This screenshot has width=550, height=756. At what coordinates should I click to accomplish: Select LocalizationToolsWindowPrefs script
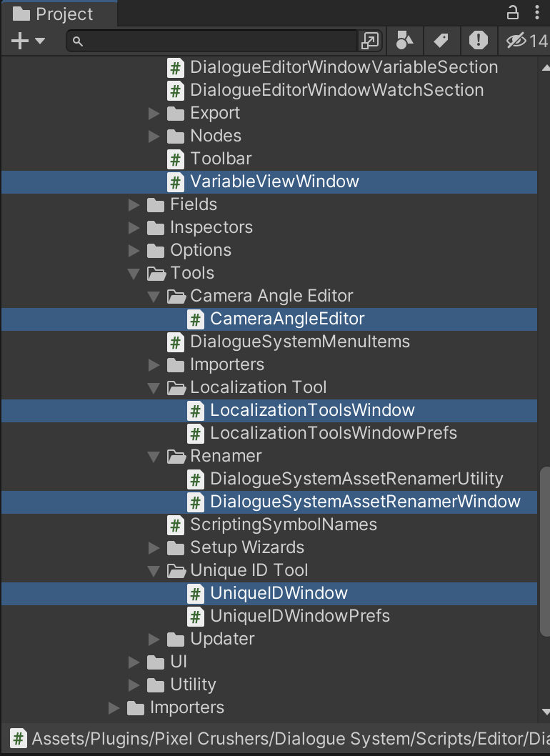(334, 433)
